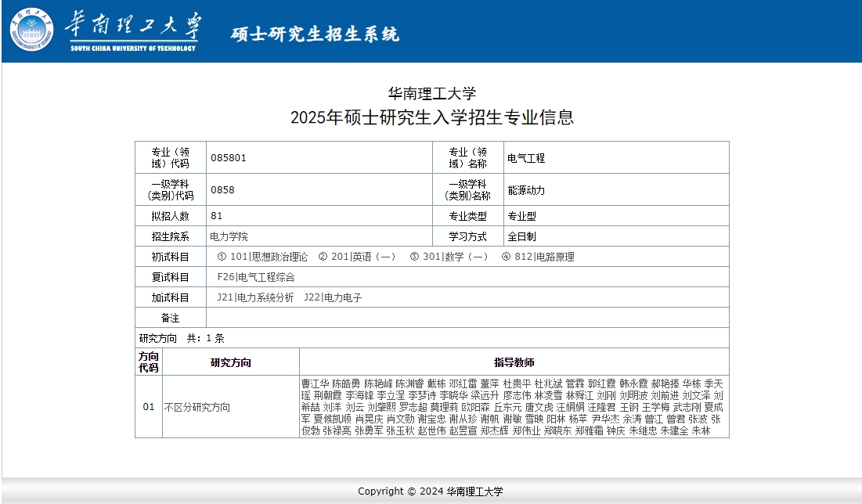Click the Copyright © 2024 华南理工大学 footer
The image size is (862, 504).
(x=431, y=491)
